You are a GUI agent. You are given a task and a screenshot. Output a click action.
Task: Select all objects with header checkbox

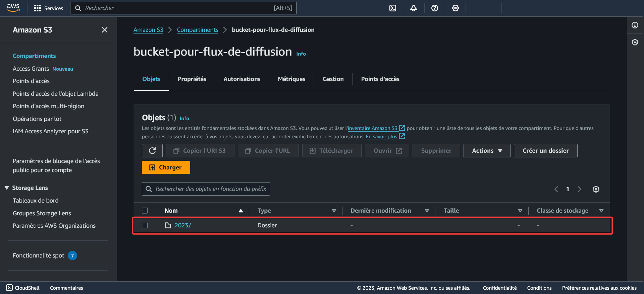click(x=145, y=211)
